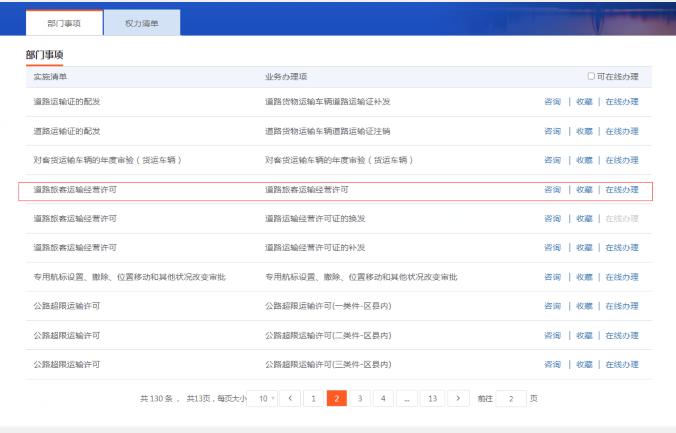Go to the next page with the right chevron
The height and width of the screenshot is (433, 676).
tap(458, 398)
